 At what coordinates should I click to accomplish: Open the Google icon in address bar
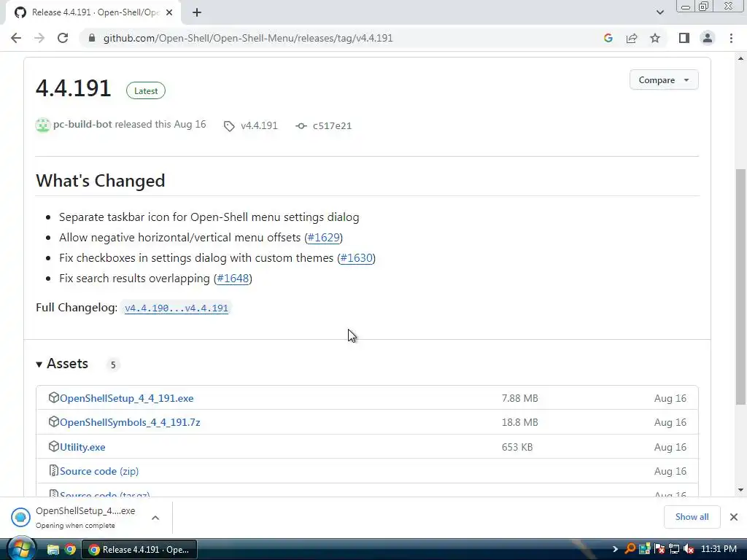point(608,38)
